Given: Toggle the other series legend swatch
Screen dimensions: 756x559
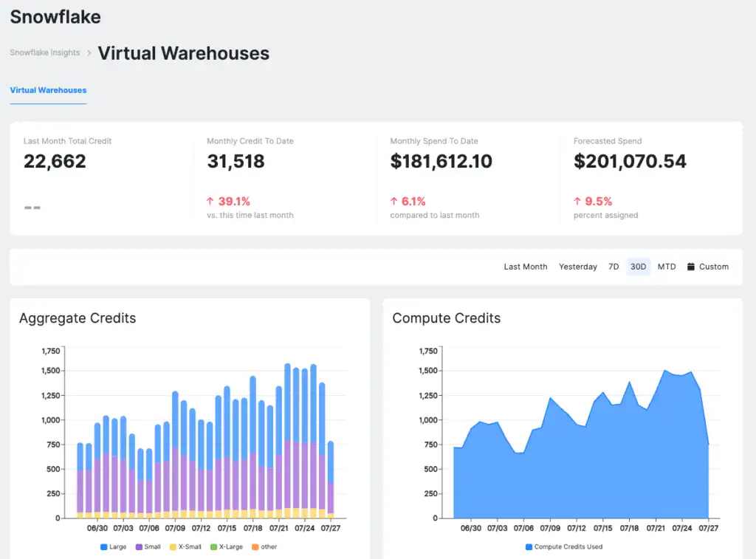Looking at the screenshot, I should (255, 547).
